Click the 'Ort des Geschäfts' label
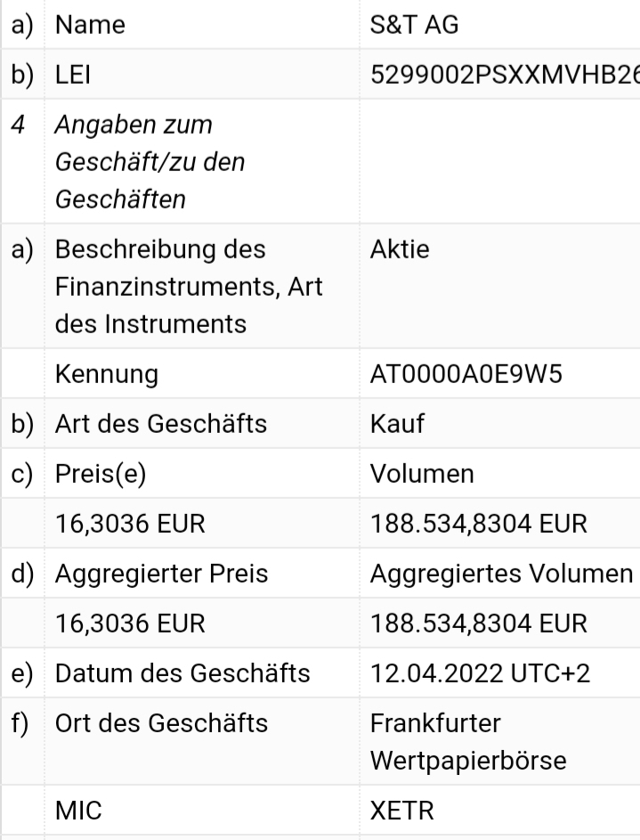The height and width of the screenshot is (840, 640). pos(161,722)
